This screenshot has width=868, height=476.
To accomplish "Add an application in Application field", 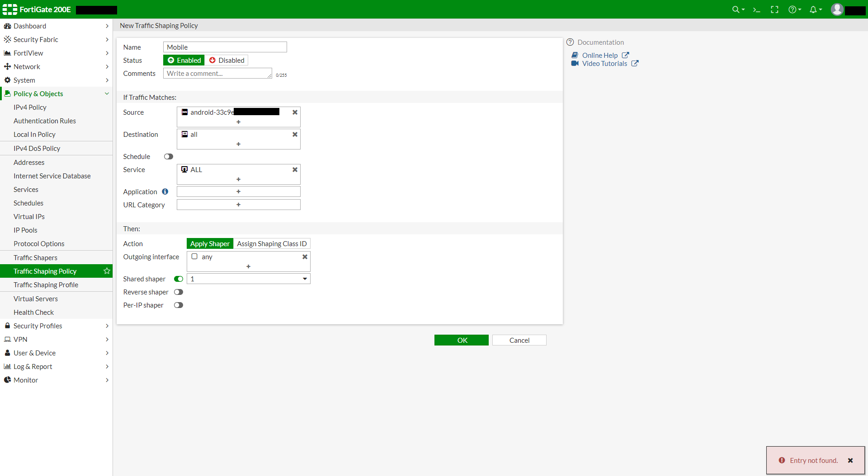I will (x=239, y=191).
